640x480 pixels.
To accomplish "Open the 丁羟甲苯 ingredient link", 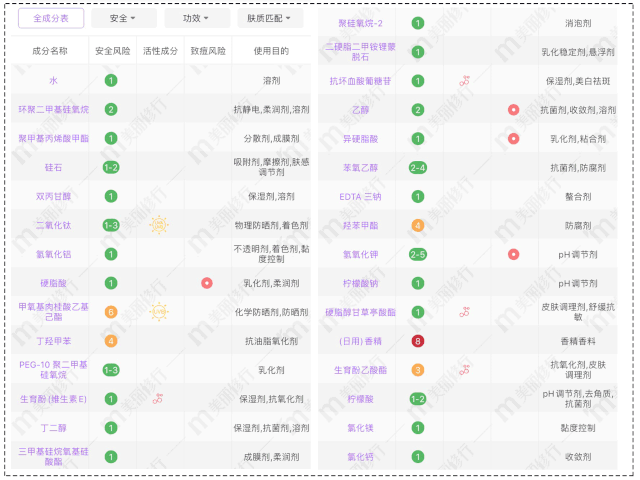I will [x=53, y=341].
